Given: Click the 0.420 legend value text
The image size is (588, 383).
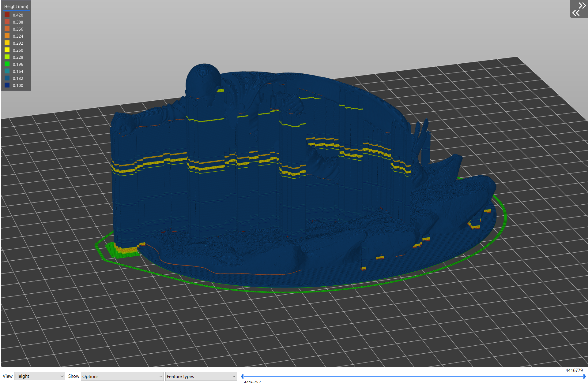Looking at the screenshot, I should 18,15.
